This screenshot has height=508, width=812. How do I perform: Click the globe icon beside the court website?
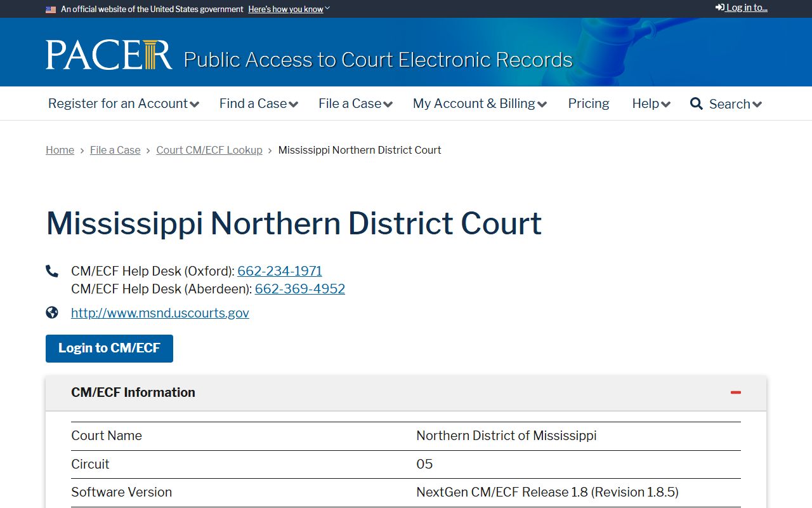[52, 312]
